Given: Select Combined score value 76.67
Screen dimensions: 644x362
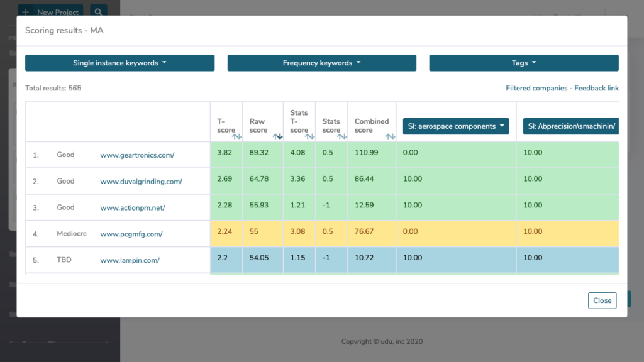Looking at the screenshot, I should click(x=364, y=231).
